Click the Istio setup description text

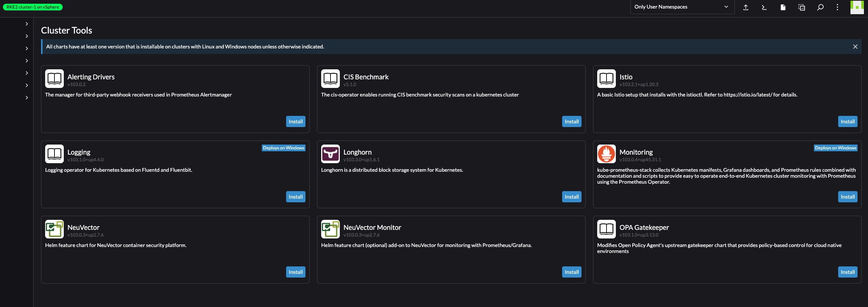tap(697, 95)
